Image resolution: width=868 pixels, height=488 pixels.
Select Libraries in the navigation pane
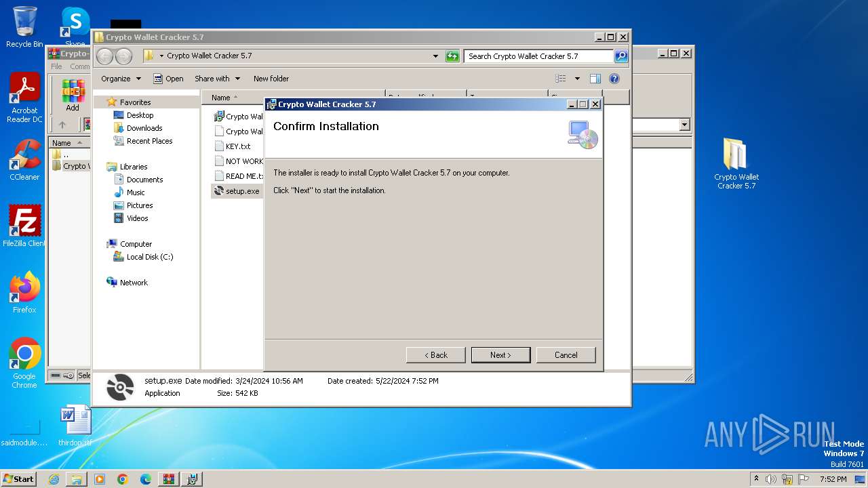pos(127,167)
